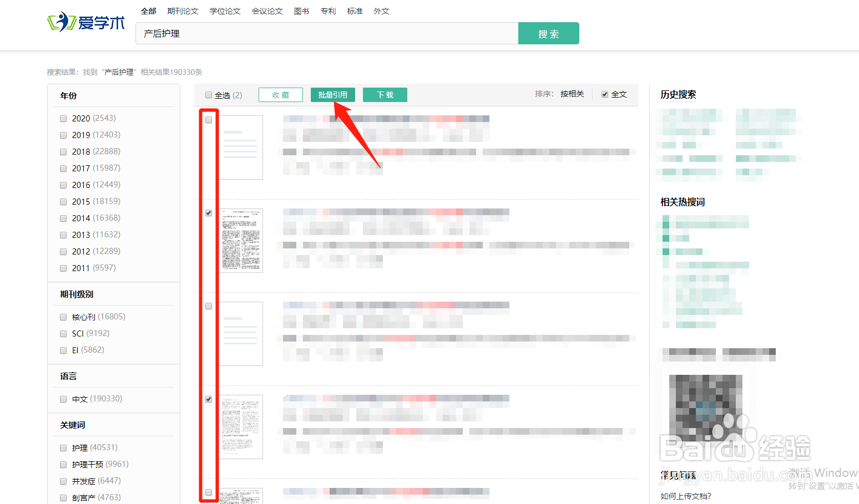Open the third result's document thumbnail
The height and width of the screenshot is (504, 859).
coord(241,334)
